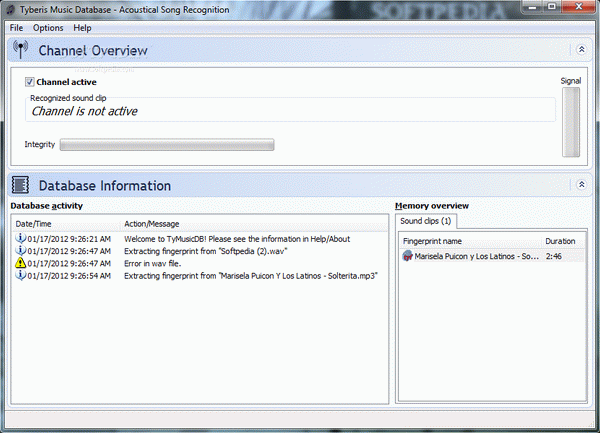Click the vertical Signal level meter
Screen dimensions: 600x433
(571, 122)
